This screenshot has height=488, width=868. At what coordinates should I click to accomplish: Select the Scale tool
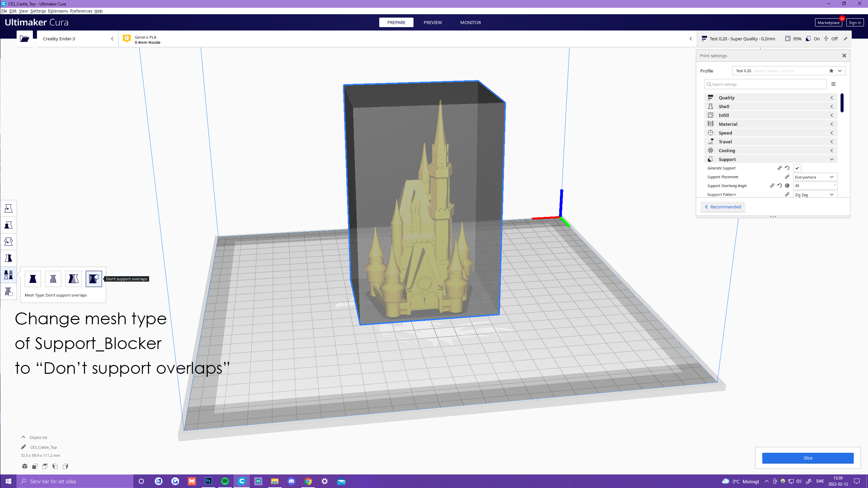click(8, 225)
